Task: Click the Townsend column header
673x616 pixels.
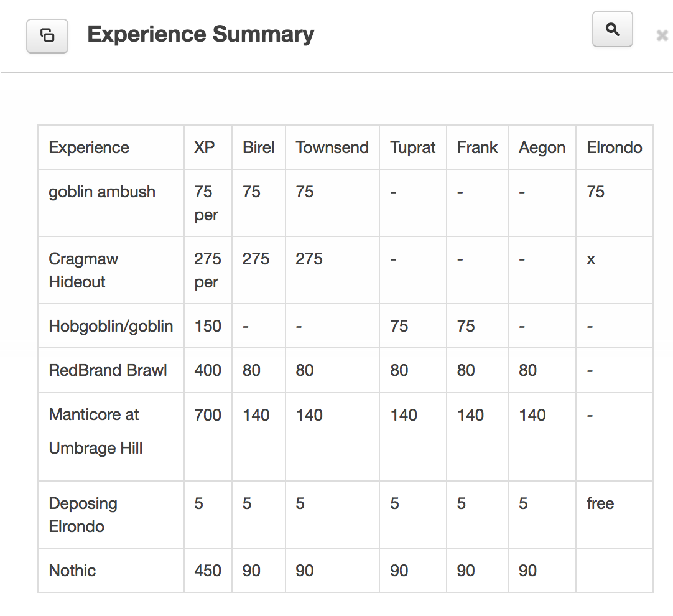Action: point(332,147)
